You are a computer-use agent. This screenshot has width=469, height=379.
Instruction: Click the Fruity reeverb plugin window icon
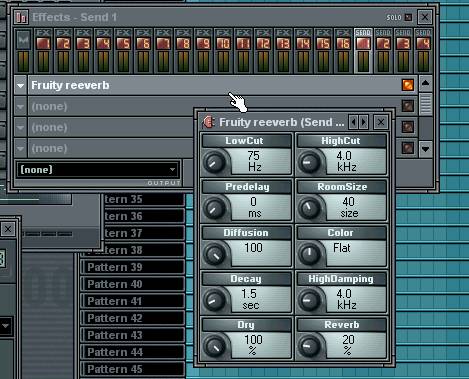209,122
